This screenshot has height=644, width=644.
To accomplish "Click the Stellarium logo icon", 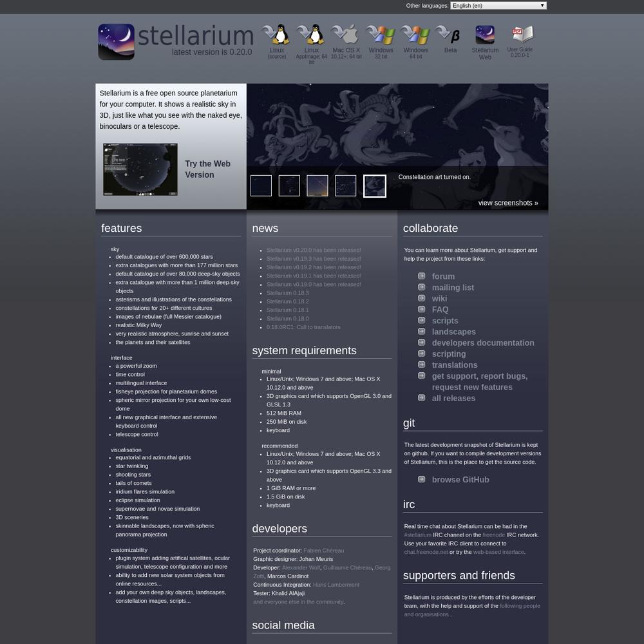I will tap(116, 41).
